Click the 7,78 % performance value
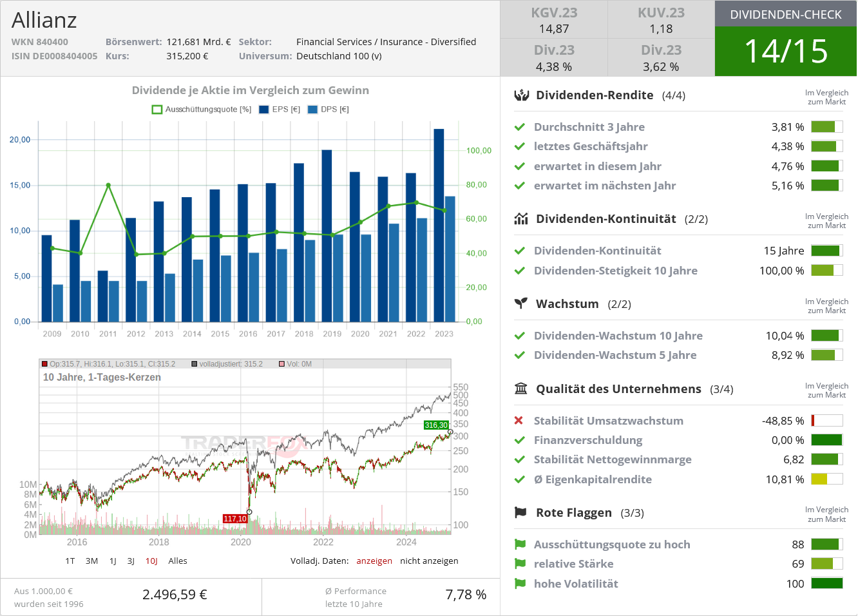Screen dimensions: 858x616 [x=466, y=595]
